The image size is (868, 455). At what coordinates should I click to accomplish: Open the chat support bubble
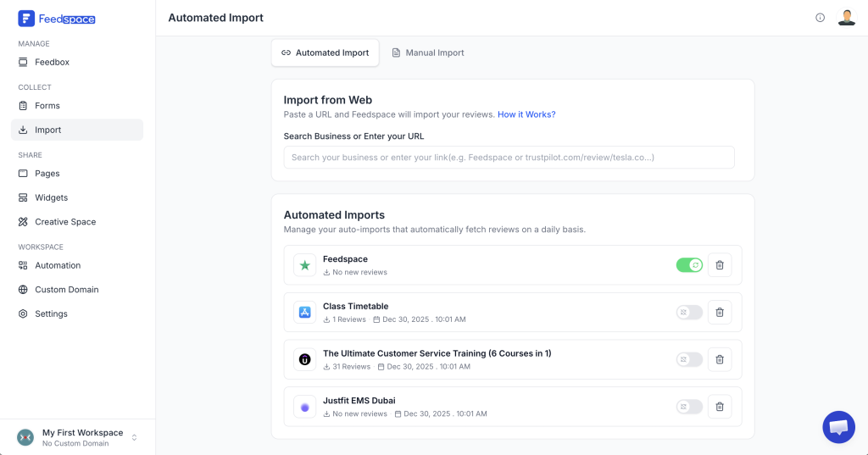point(838,427)
